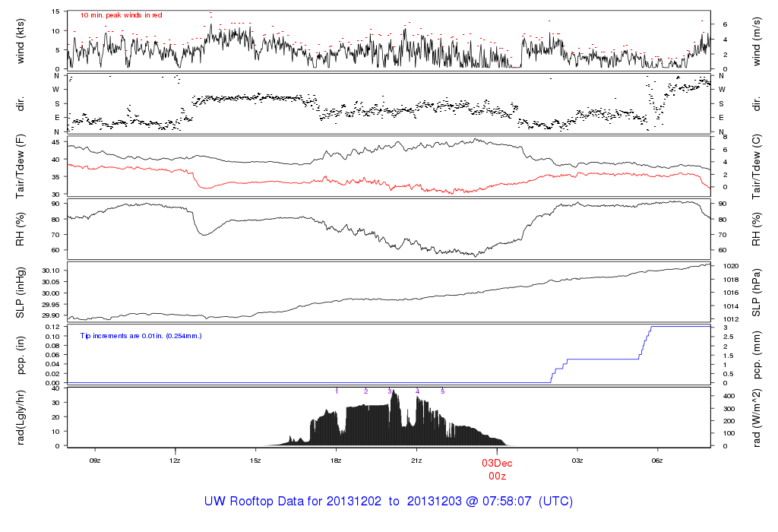Click the '2.5' precipitation mm tick

[728, 337]
